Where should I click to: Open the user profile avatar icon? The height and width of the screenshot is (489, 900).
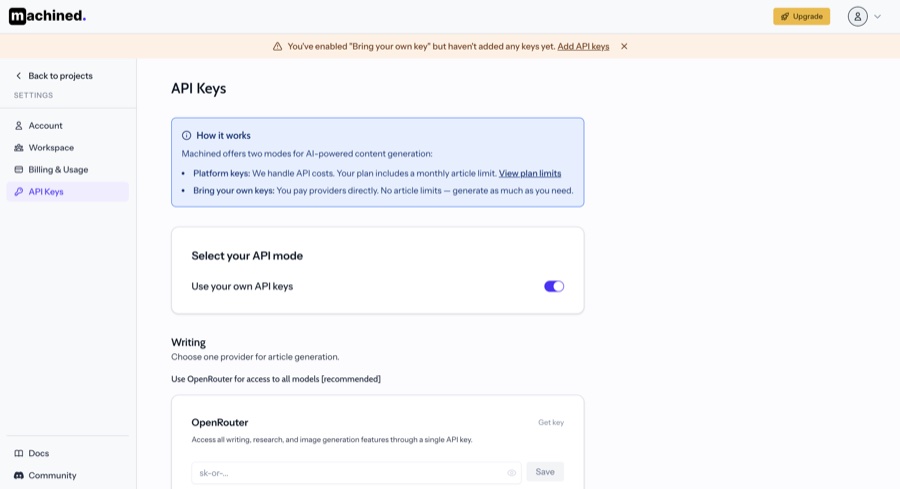click(x=857, y=16)
